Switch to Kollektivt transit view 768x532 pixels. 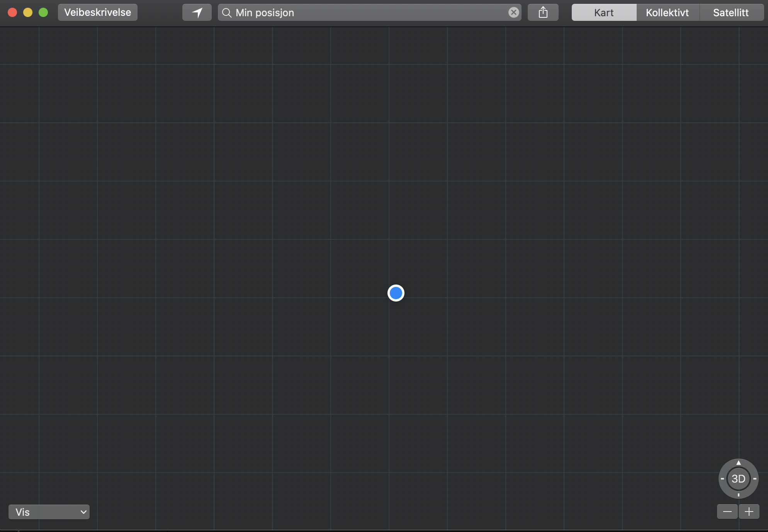pyautogui.click(x=667, y=12)
